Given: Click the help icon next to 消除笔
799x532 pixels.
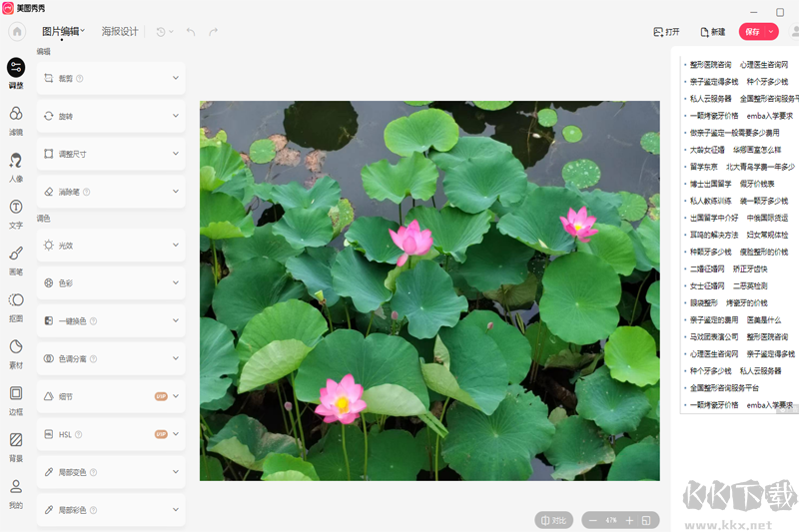Looking at the screenshot, I should point(86,192).
